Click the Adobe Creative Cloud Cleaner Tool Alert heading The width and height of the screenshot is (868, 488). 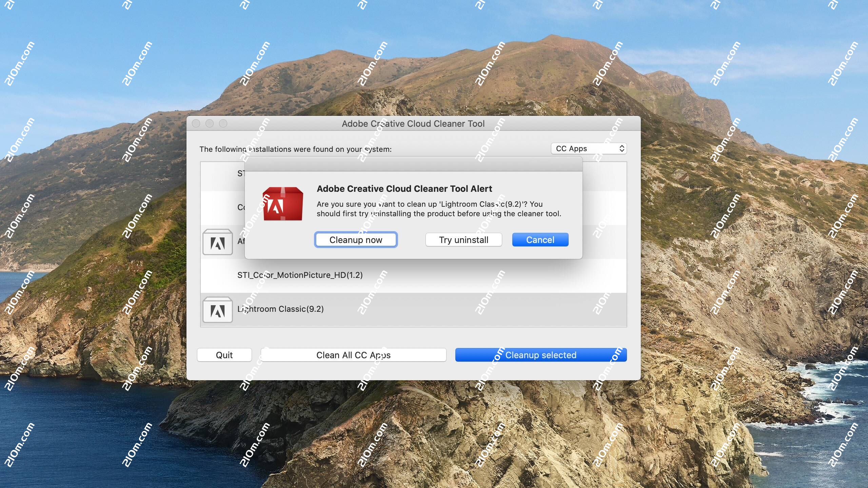[x=404, y=189]
